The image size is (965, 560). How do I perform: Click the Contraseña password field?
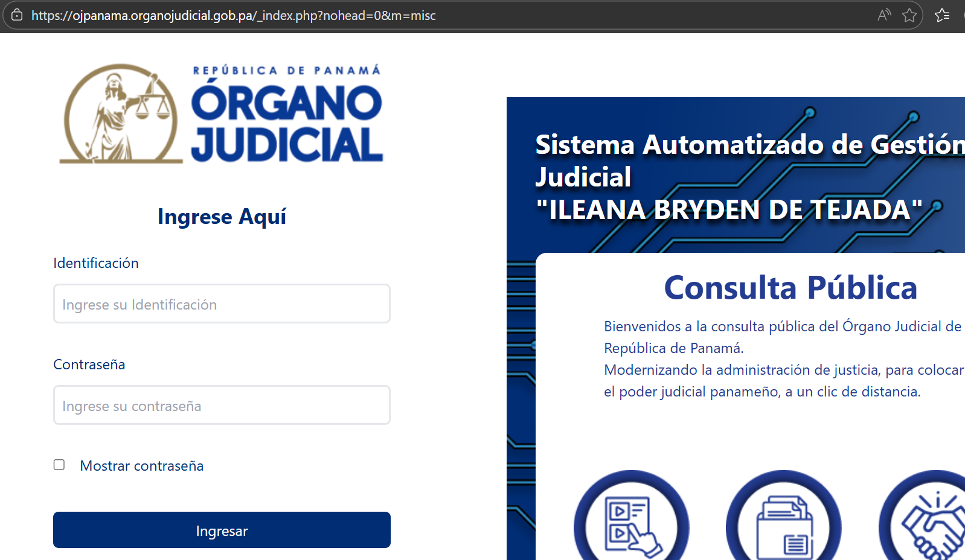pyautogui.click(x=222, y=406)
